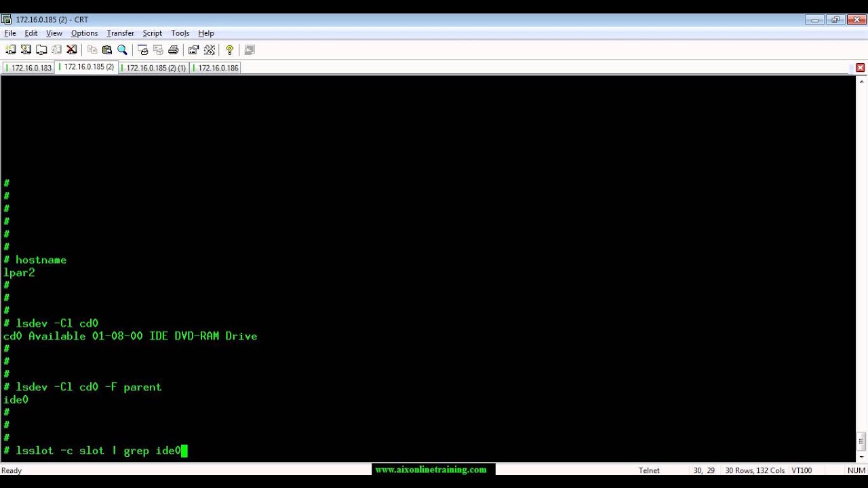Click the 'cd0 Available 01-08-00 IDE DVD-RAM Drive' line
The image size is (868, 488).
point(130,336)
